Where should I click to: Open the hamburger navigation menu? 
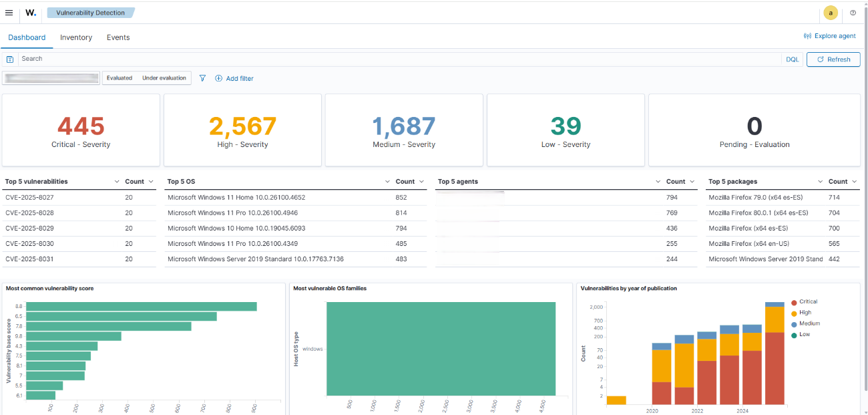(9, 13)
